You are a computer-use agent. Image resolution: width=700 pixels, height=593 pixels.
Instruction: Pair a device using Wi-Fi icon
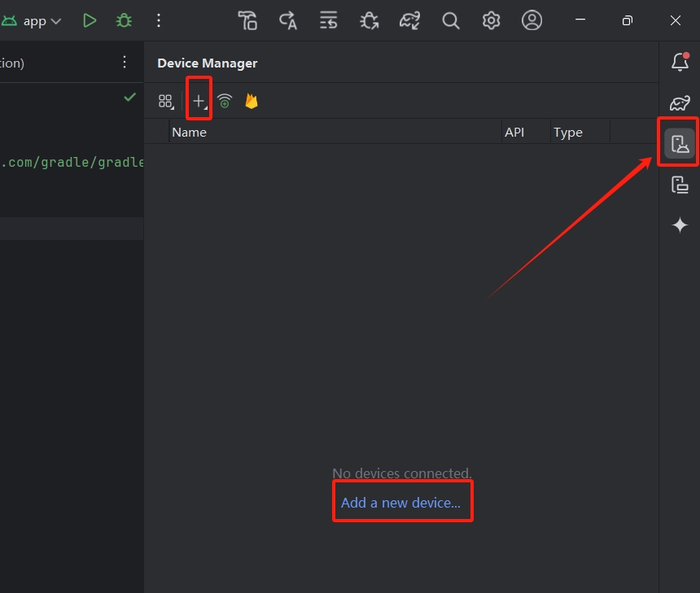click(x=225, y=102)
